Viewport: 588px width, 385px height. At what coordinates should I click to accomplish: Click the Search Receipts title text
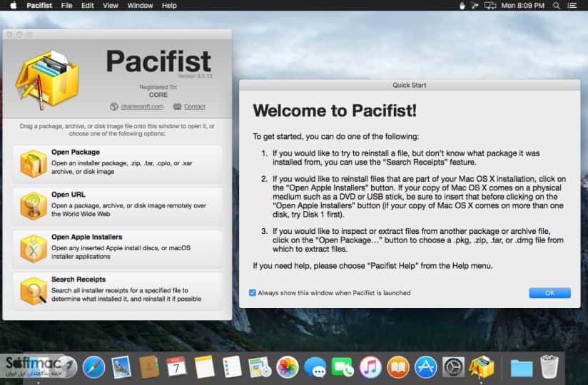(x=78, y=279)
